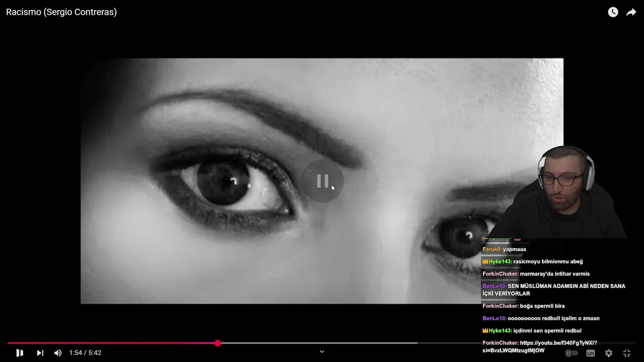Exit full screen mode
644x362 pixels.
(627, 353)
